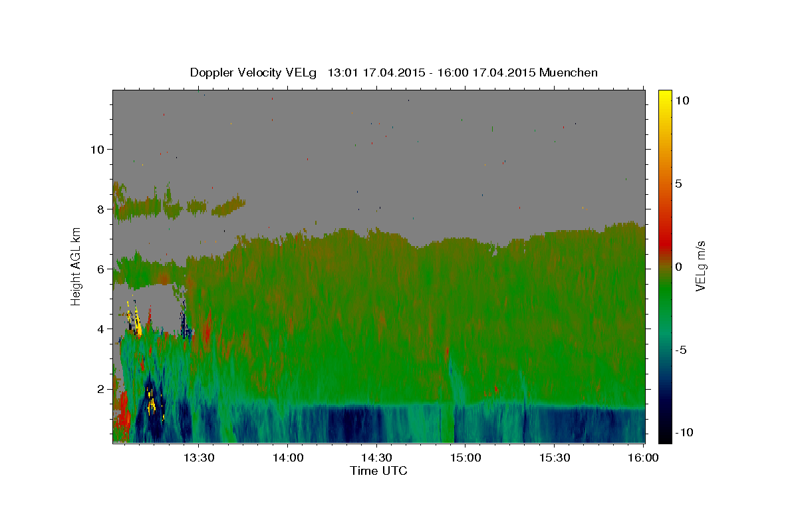Click the velocity color scale bar
The width and height of the screenshot is (798, 532).
tap(664, 266)
